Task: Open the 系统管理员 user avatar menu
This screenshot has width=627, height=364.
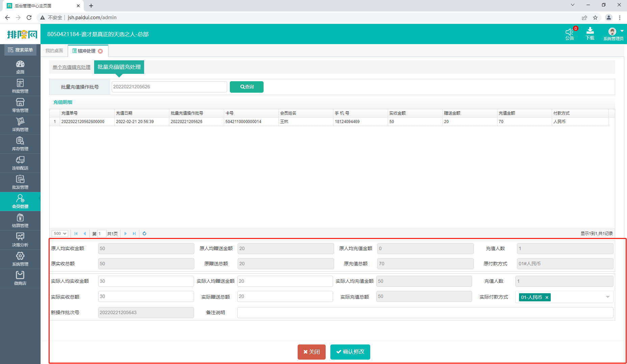Action: tap(614, 34)
